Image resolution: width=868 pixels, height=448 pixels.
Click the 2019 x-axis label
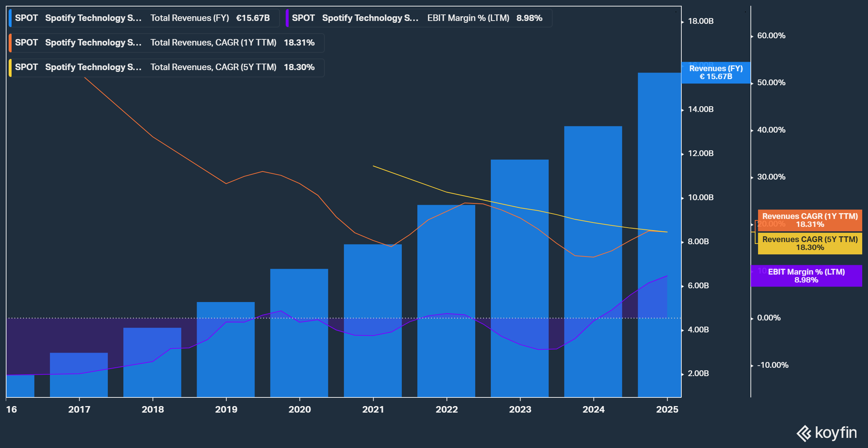tap(226, 409)
